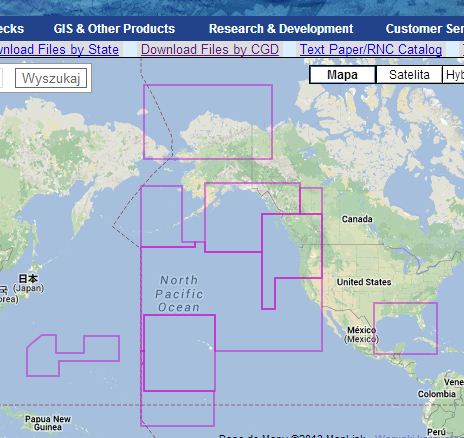Open the Customer Service menu

[x=425, y=29]
